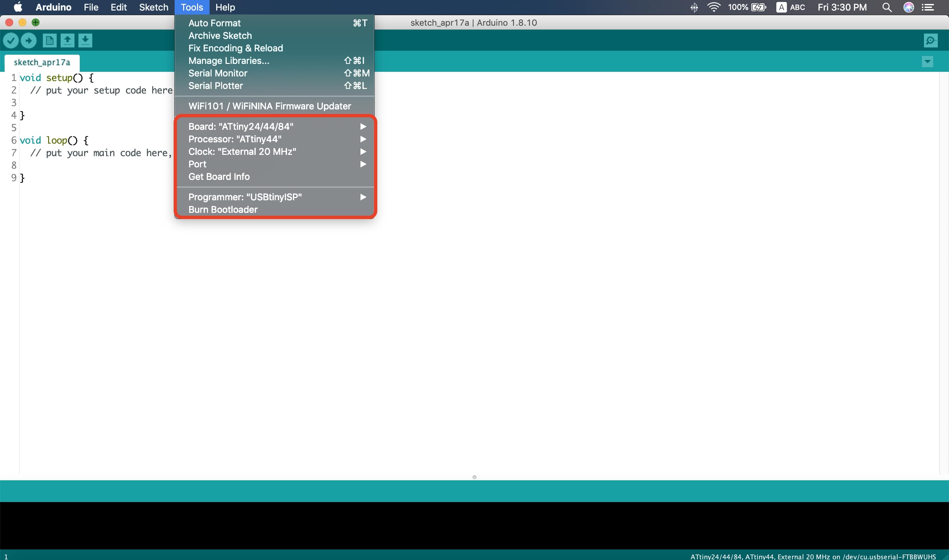
Task: Open the Apple menu
Action: 18,7
